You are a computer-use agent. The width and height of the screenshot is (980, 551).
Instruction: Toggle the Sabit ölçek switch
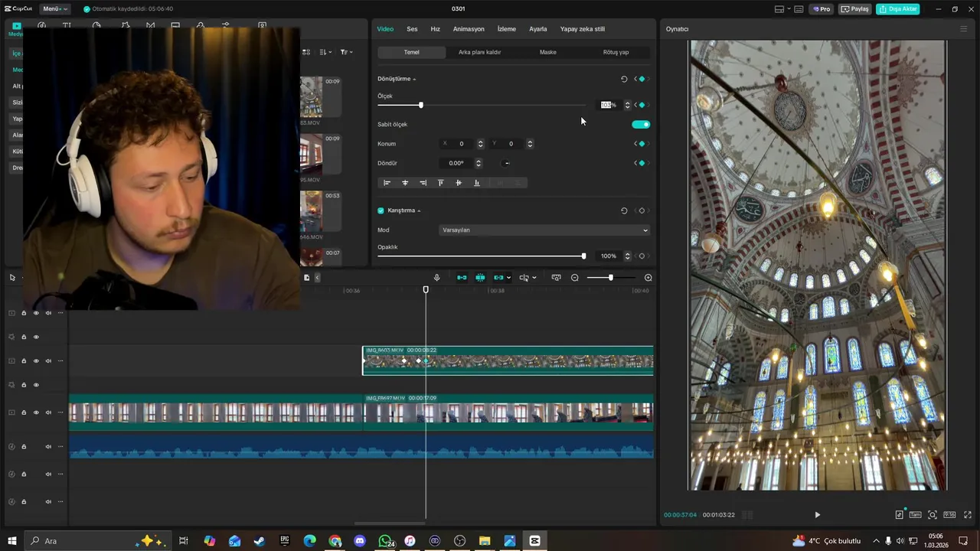[x=641, y=125]
